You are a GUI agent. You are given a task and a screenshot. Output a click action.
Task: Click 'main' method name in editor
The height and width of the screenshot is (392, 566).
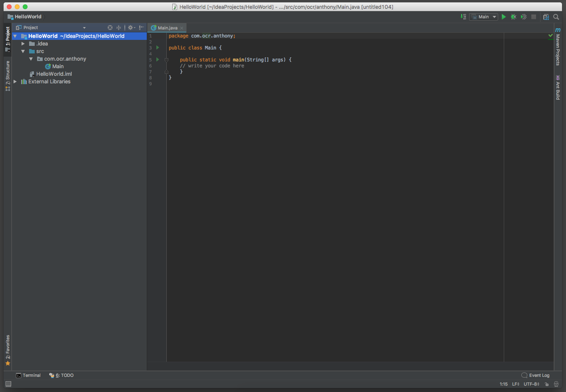[x=238, y=60]
